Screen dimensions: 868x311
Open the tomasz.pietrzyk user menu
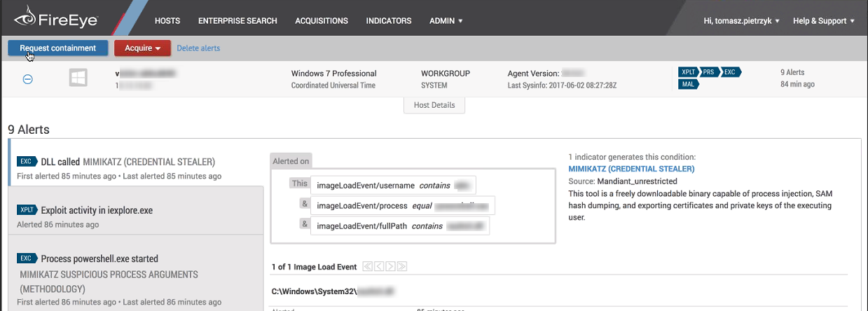click(x=742, y=21)
